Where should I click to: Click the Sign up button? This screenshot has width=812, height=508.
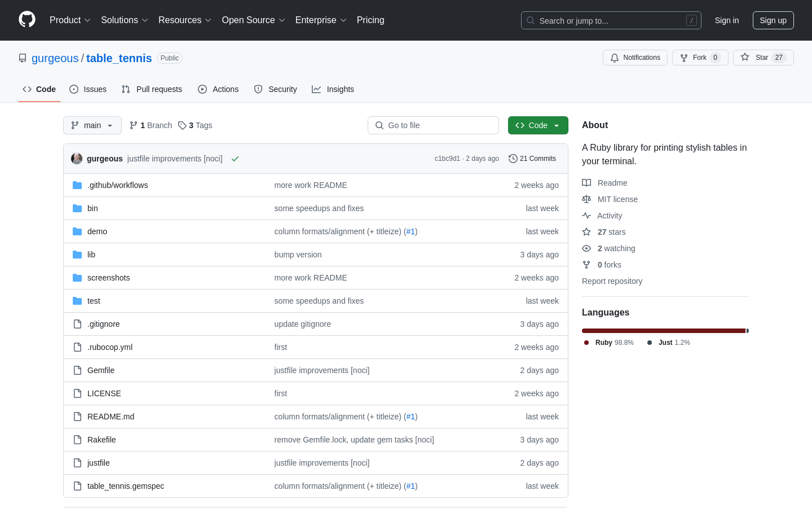coord(773,20)
